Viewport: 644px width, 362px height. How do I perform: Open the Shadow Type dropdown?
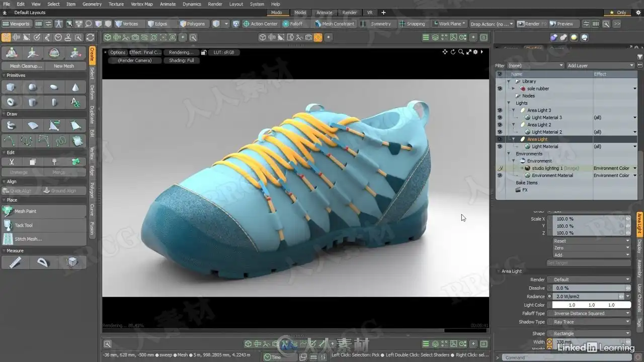[591, 322]
